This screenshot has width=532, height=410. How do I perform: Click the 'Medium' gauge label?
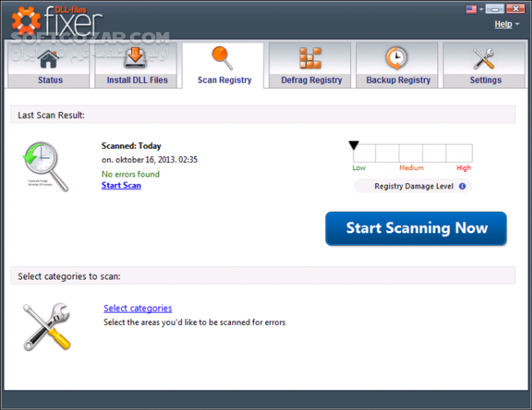(x=411, y=168)
